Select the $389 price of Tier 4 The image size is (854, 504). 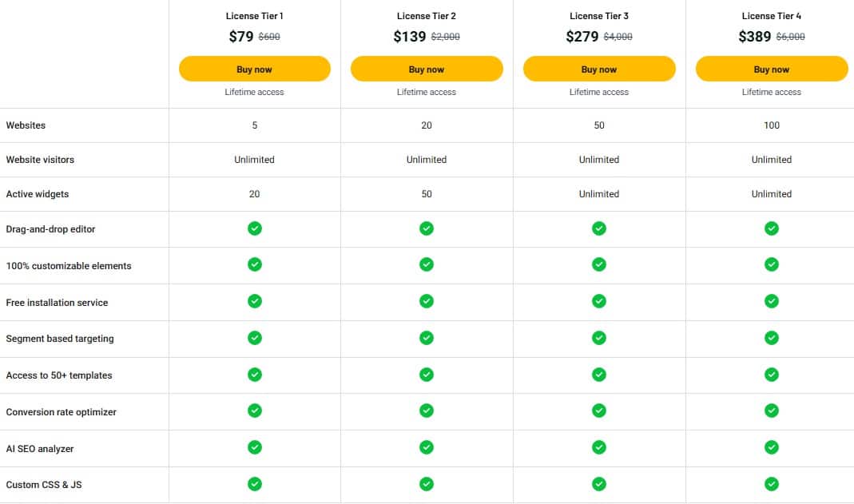point(754,37)
